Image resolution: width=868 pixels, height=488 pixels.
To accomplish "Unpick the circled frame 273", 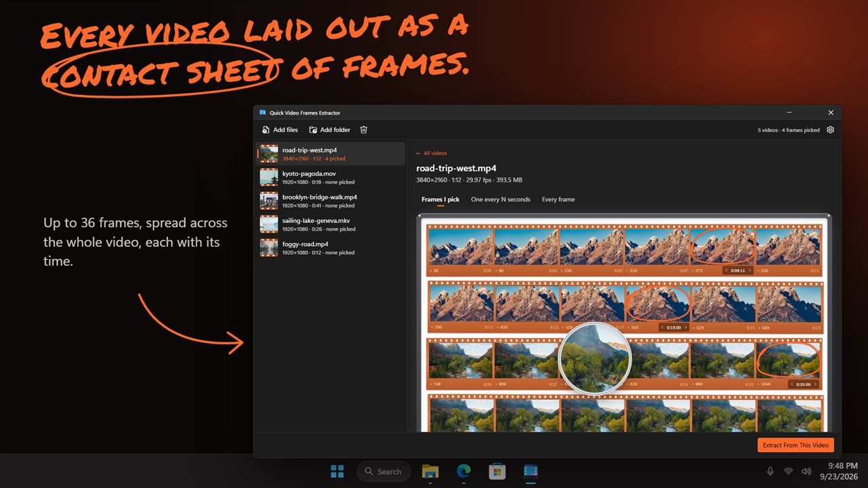I will [x=722, y=246].
